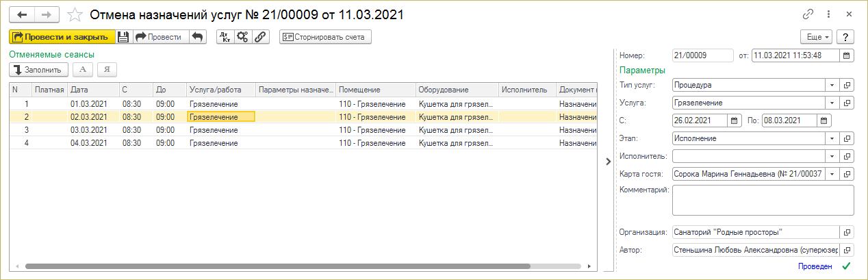Viewport: 868px width, 280px height.
Task: Click the Организация field
Action: [x=755, y=233]
